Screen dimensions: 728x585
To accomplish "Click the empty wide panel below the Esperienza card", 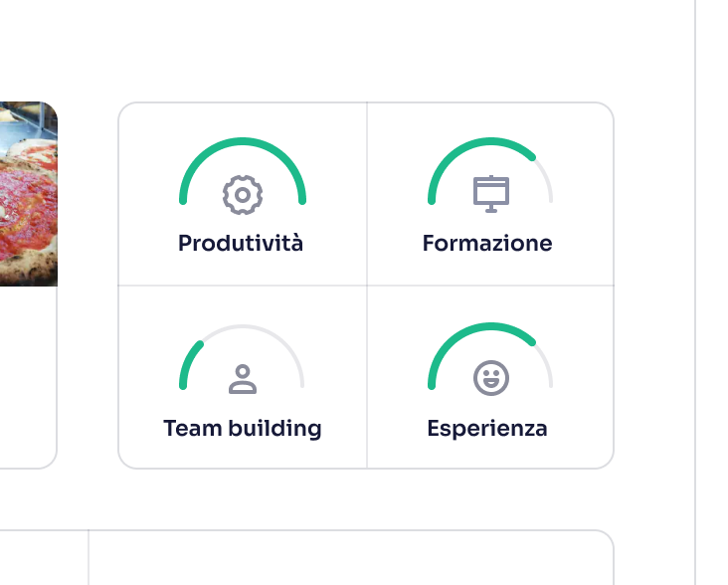I will (x=350, y=559).
